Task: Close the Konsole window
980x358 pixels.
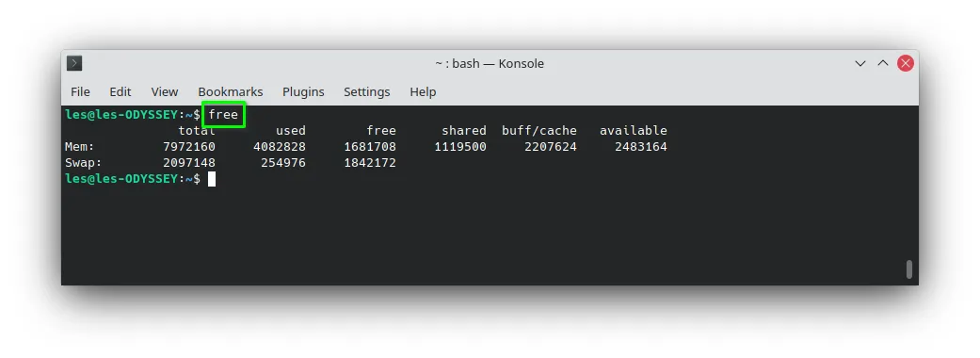Action: coord(906,63)
